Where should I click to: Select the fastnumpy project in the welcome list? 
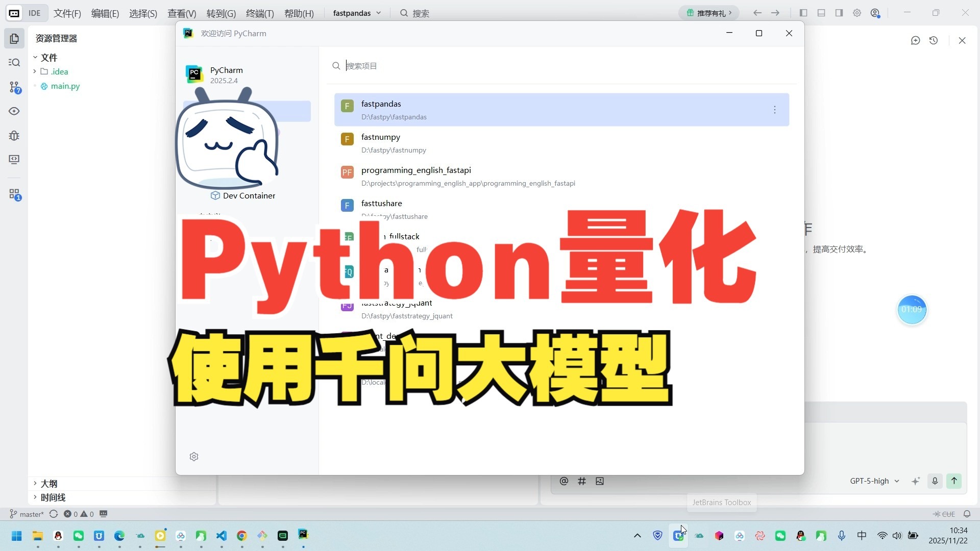459,143
